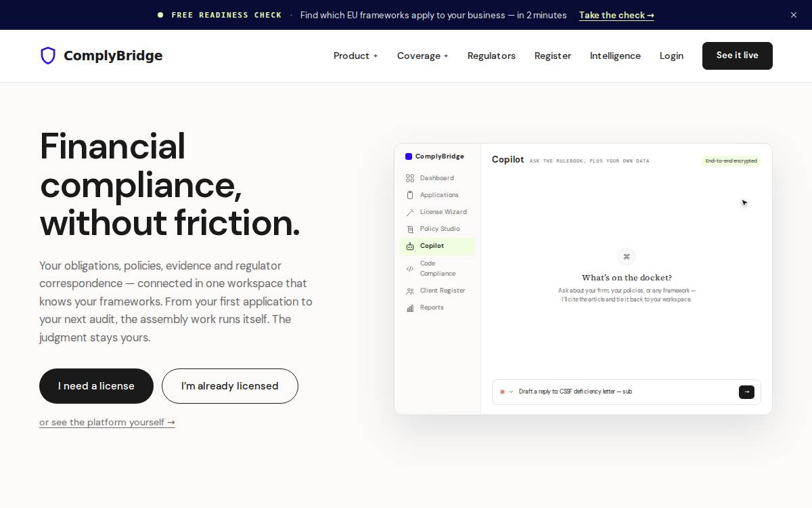
Task: Click the FREE READINESS CHECK label
Action: point(227,15)
